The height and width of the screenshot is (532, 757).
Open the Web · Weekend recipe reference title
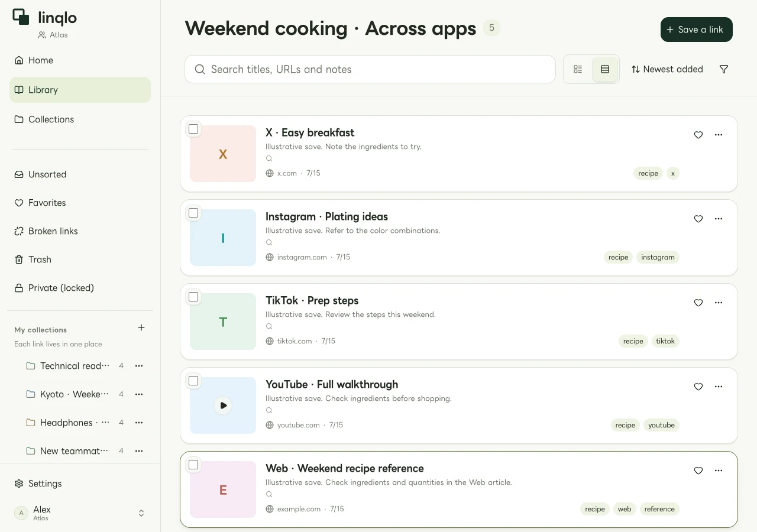point(345,468)
